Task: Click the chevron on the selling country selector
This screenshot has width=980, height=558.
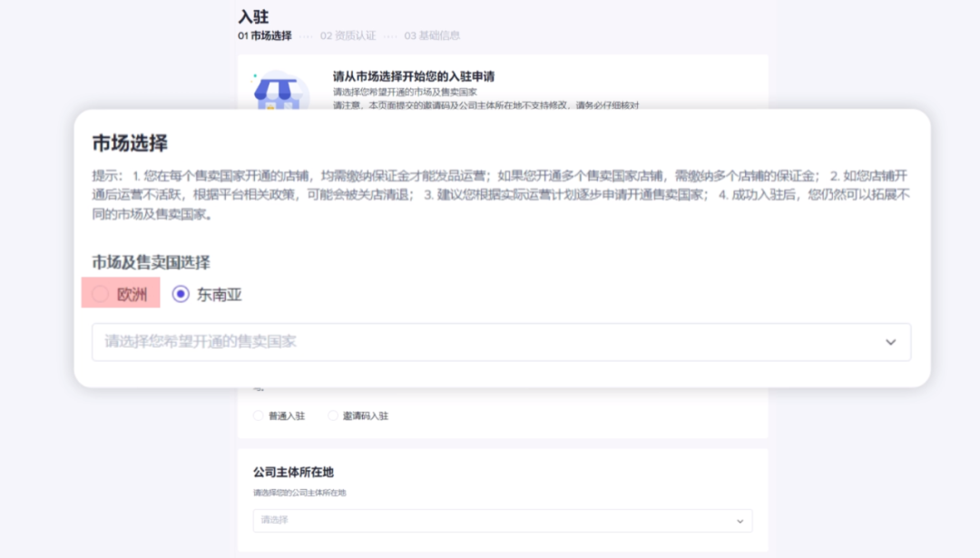Action: click(890, 342)
